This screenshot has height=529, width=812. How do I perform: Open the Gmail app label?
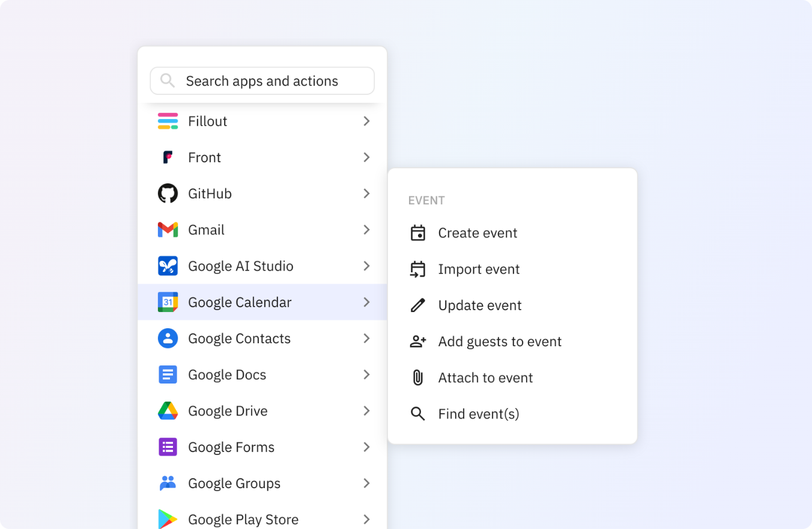click(x=207, y=230)
